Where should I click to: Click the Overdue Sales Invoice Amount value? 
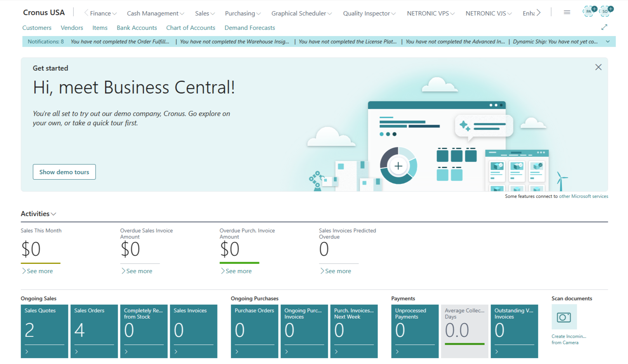[130, 249]
